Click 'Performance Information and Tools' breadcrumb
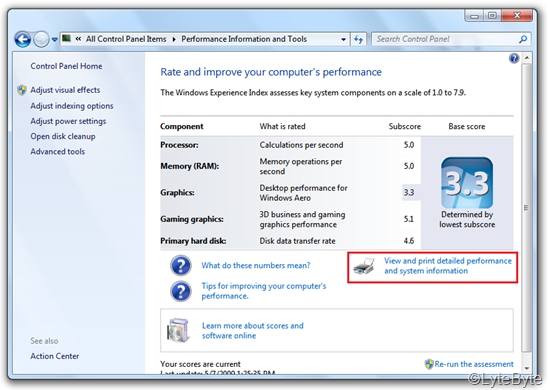 click(x=244, y=39)
